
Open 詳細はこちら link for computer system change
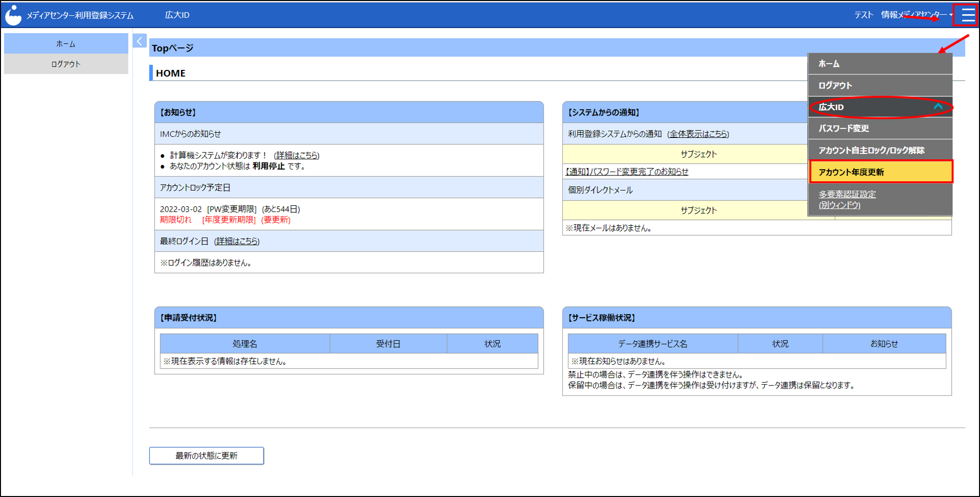296,155
